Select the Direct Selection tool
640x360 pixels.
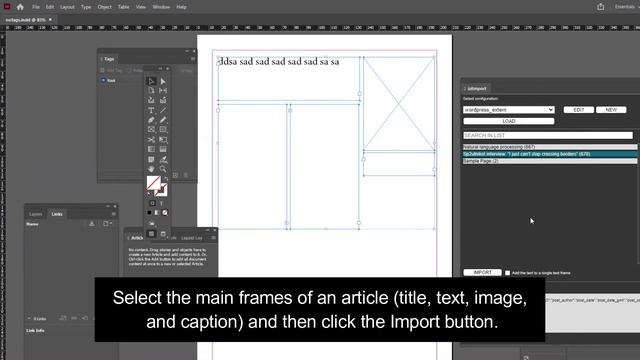163,81
